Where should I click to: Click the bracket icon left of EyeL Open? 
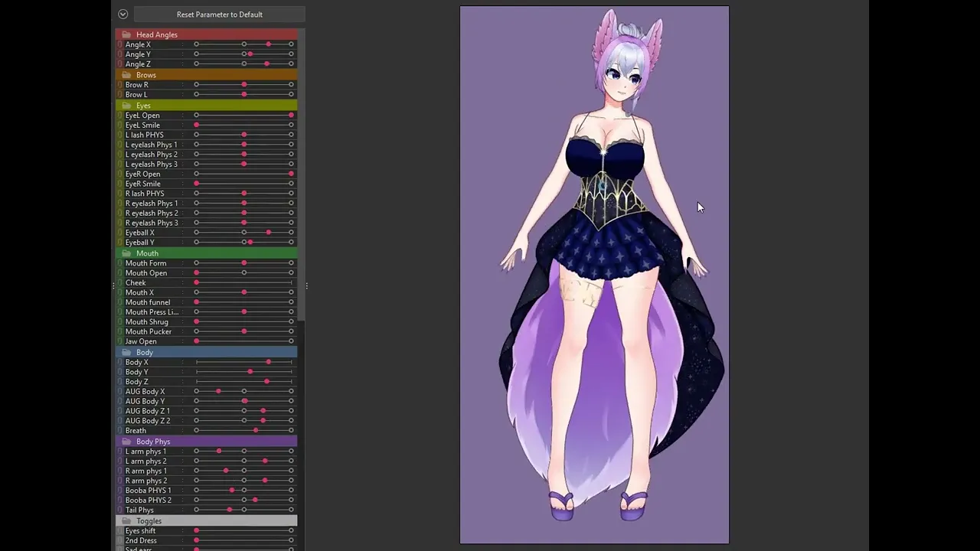pos(120,116)
